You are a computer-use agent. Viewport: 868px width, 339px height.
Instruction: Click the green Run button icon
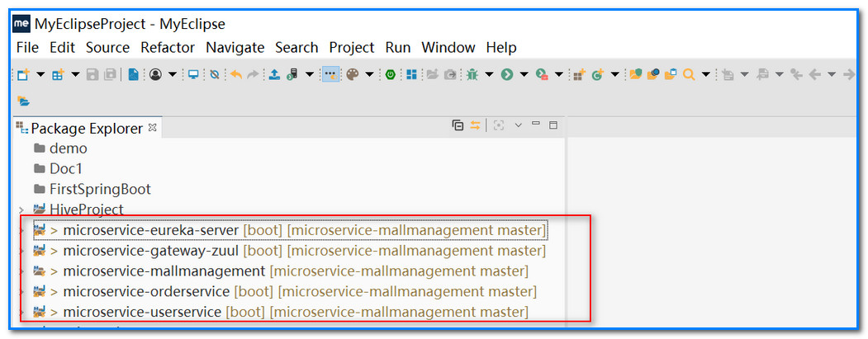[x=507, y=74]
